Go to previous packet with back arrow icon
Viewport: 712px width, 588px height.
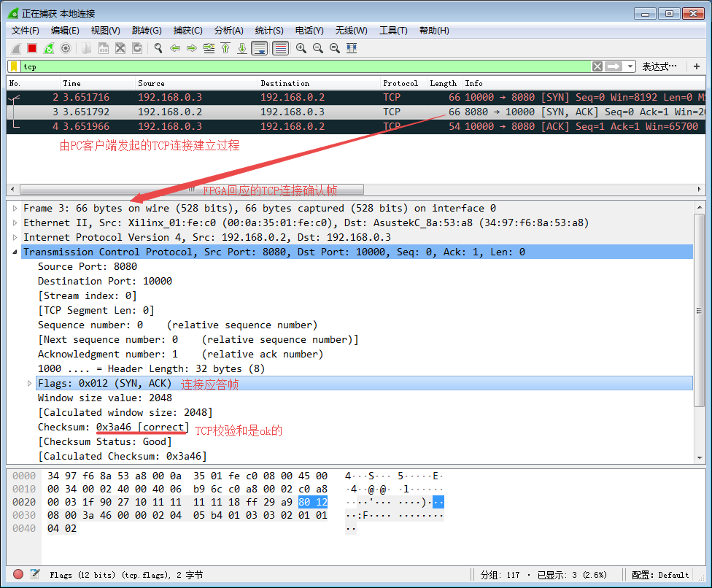pos(174,48)
